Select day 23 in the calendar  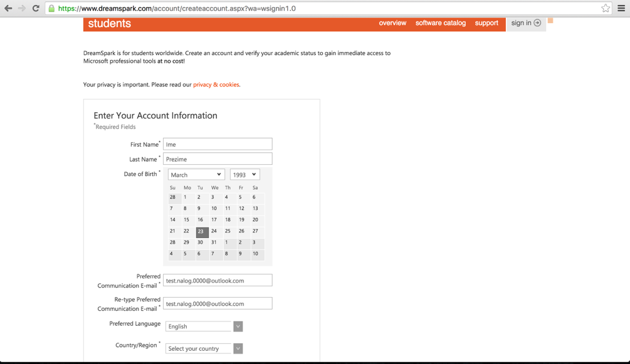click(201, 231)
